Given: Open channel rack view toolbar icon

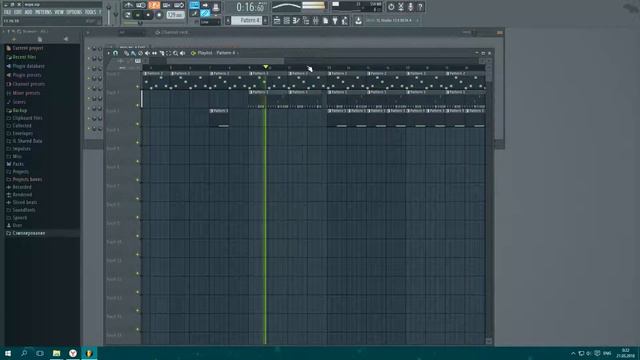Looking at the screenshot, I should click(x=287, y=20).
